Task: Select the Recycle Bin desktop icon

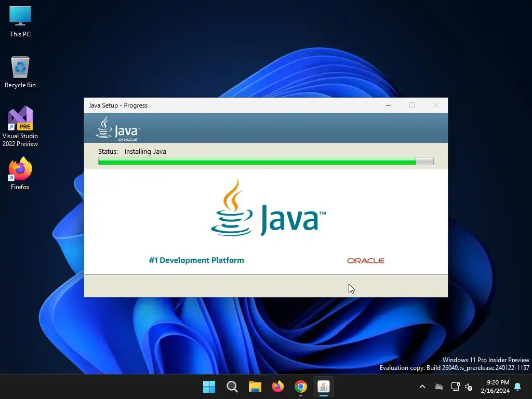Action: click(x=20, y=72)
